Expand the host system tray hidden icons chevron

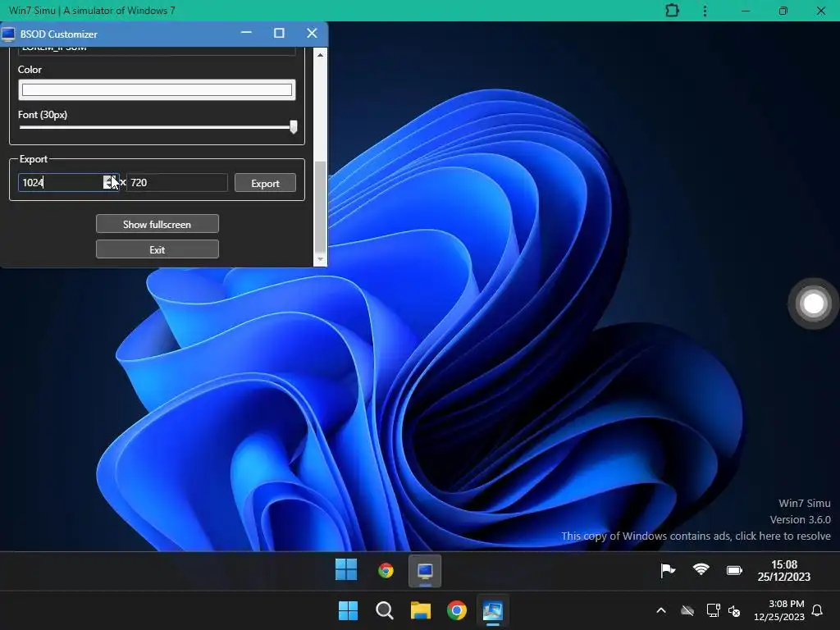pos(661,610)
